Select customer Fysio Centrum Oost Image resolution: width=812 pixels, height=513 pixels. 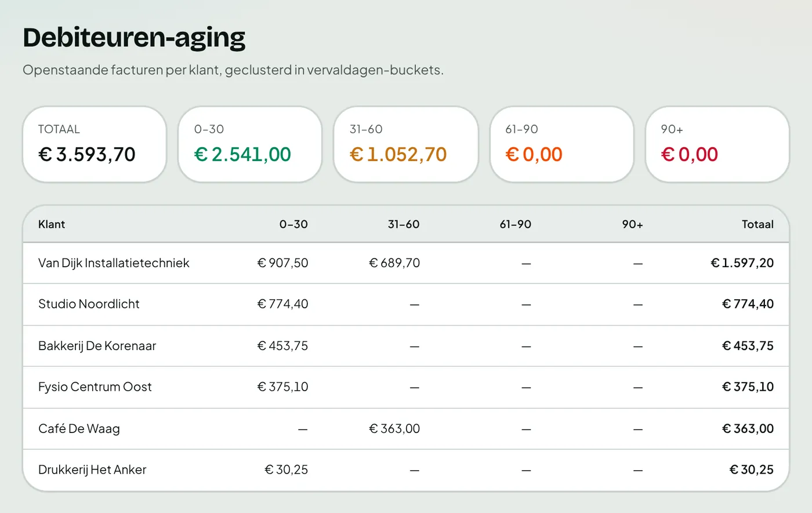coord(95,387)
